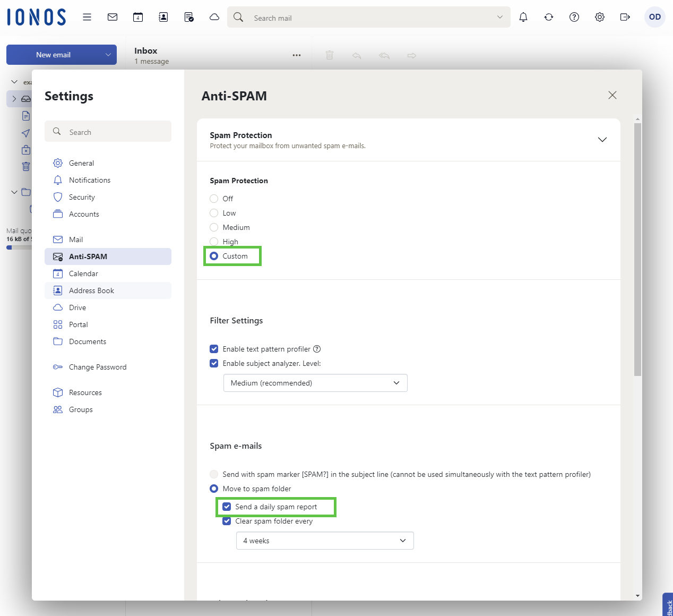Select the High spam protection option
This screenshot has width=673, height=616.
(x=214, y=242)
